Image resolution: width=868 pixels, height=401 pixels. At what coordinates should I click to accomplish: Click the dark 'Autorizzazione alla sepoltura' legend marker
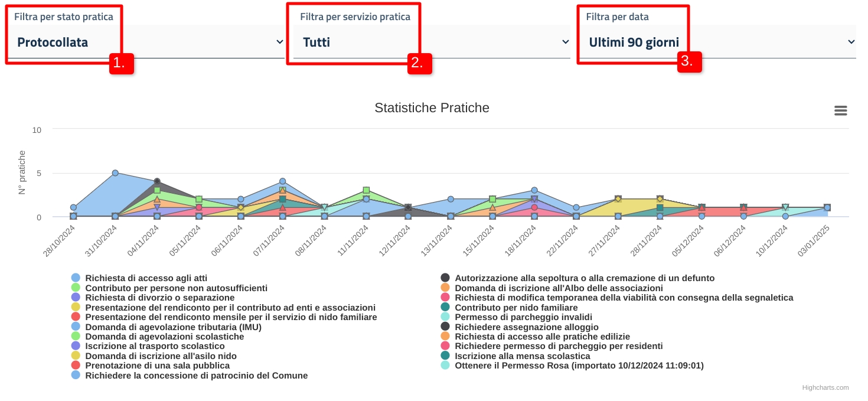pos(445,278)
